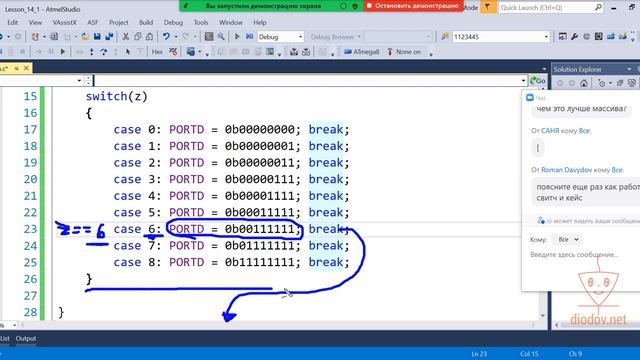Screen dimensions: 640x360
Task: Open the View menu
Action: [35, 22]
